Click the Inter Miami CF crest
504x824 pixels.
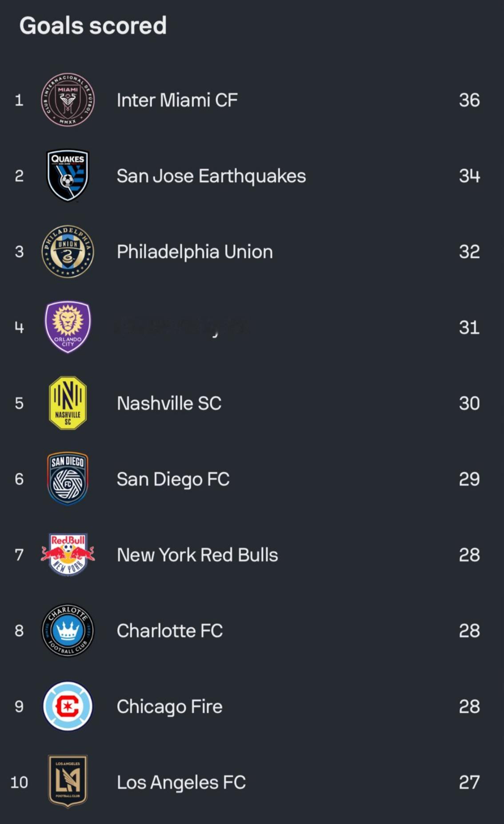(68, 100)
